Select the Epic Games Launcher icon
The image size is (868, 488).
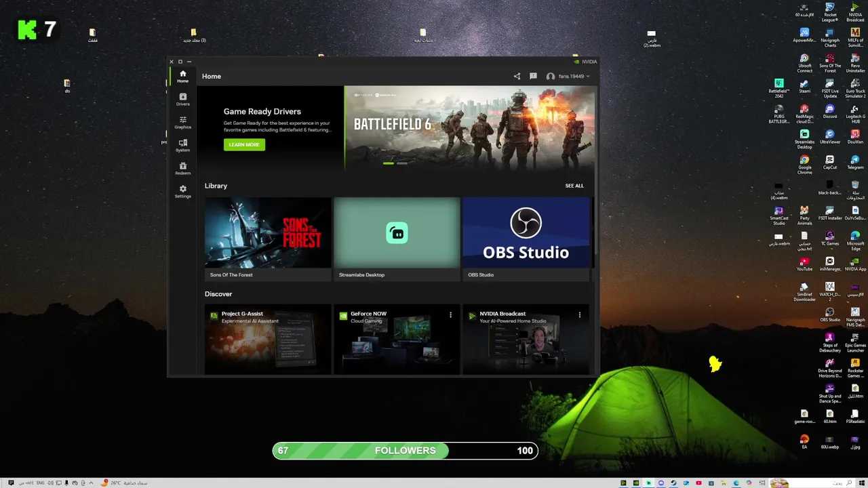[855, 342]
